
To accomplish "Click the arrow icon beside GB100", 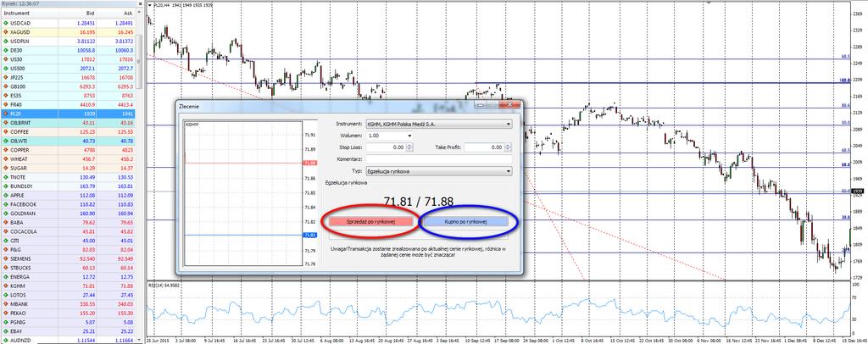I will click(6, 86).
